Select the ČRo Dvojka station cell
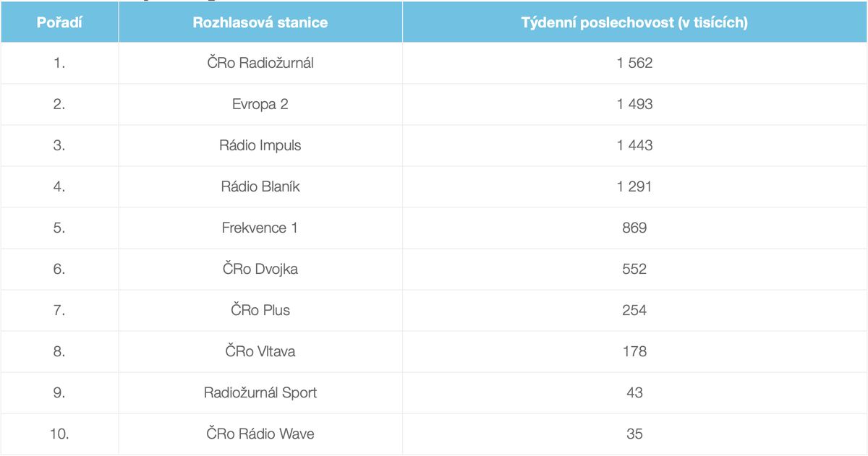 click(260, 269)
